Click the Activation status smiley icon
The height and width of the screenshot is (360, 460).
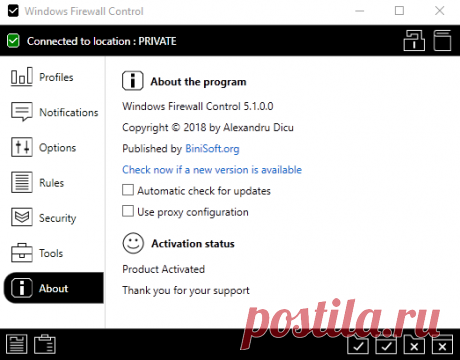[x=133, y=243]
